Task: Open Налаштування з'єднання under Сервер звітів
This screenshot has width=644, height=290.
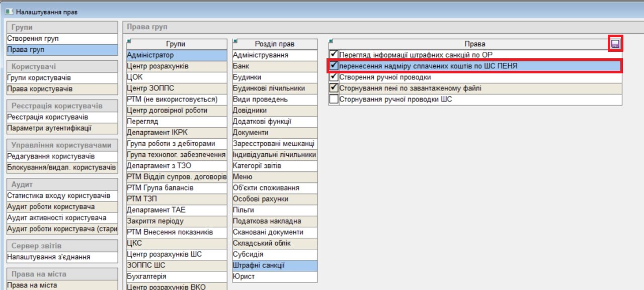Action: (x=48, y=257)
